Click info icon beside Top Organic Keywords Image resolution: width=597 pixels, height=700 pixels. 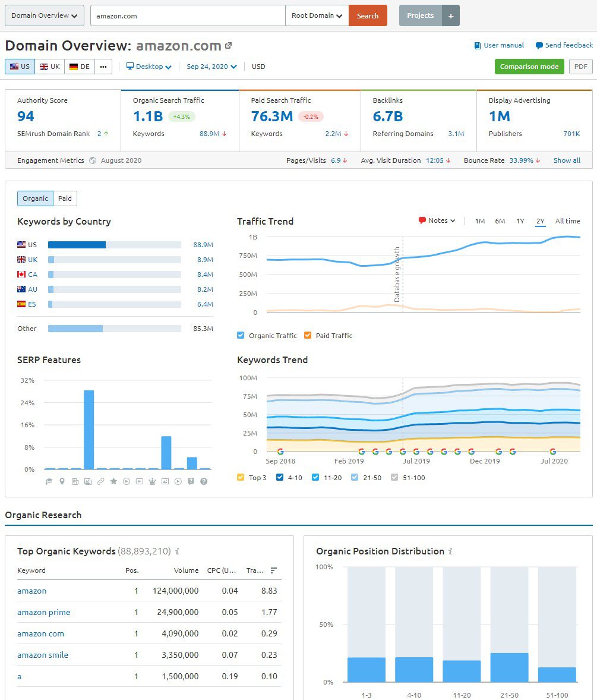click(x=177, y=551)
